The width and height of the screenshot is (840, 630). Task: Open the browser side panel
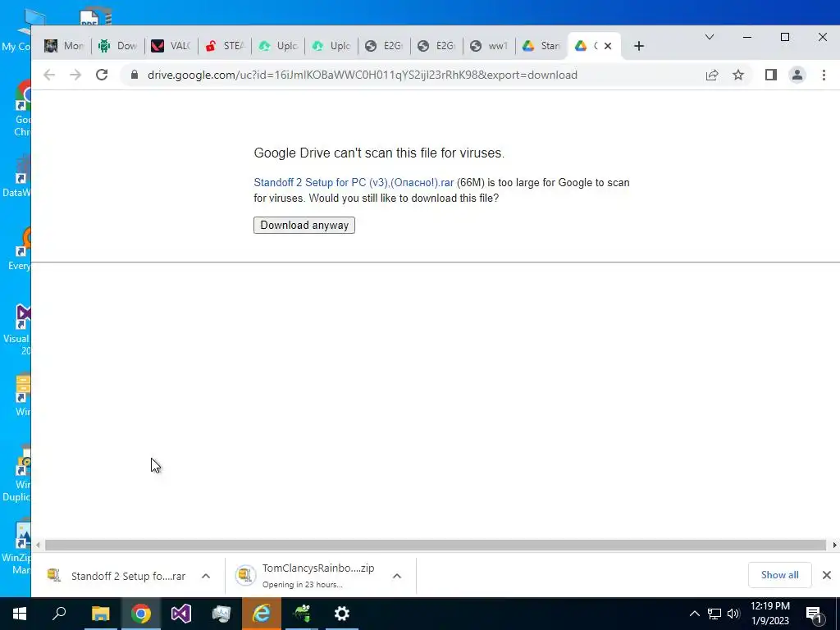[771, 75]
